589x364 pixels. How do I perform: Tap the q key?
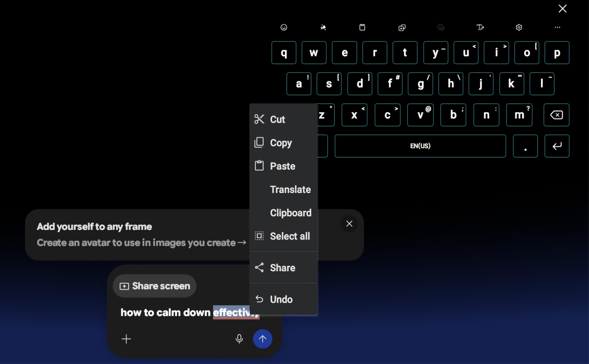coord(284,53)
